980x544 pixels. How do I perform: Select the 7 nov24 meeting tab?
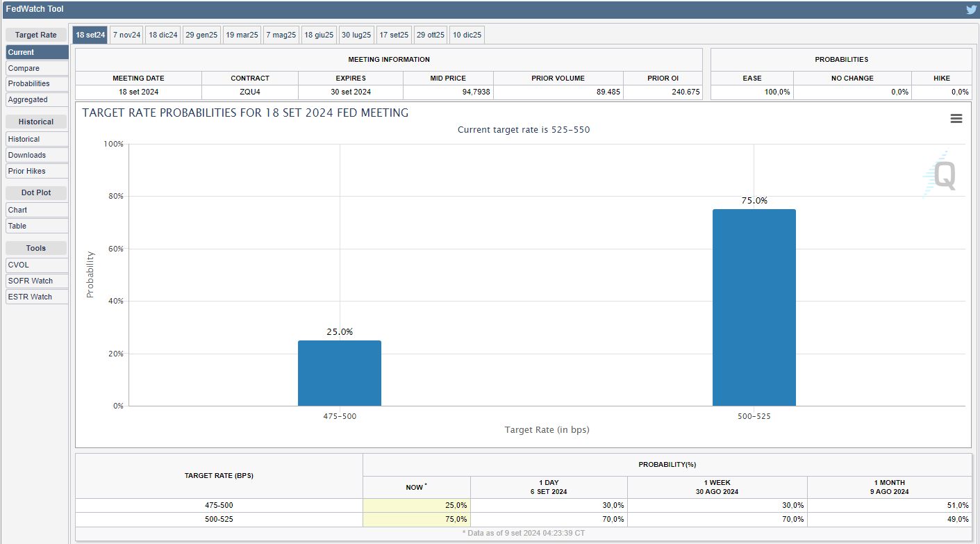coord(126,35)
